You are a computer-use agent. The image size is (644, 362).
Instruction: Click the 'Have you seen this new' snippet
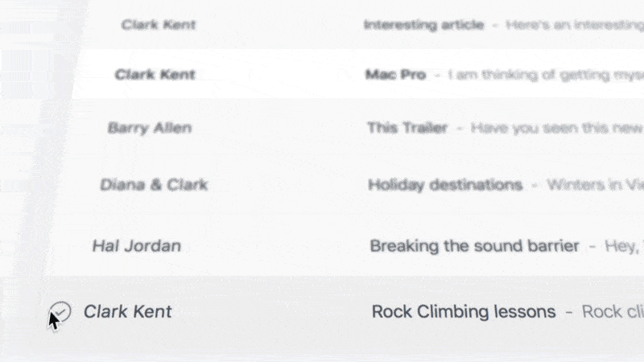pos(556,128)
